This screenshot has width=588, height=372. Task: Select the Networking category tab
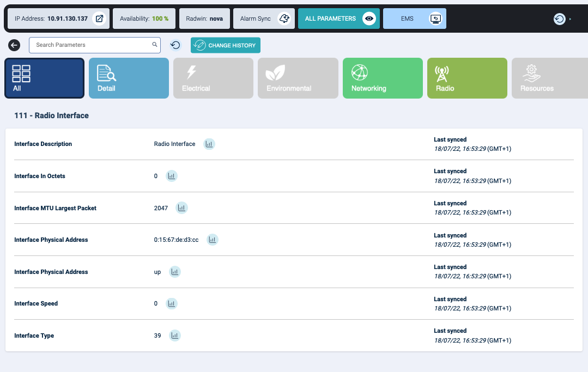383,78
